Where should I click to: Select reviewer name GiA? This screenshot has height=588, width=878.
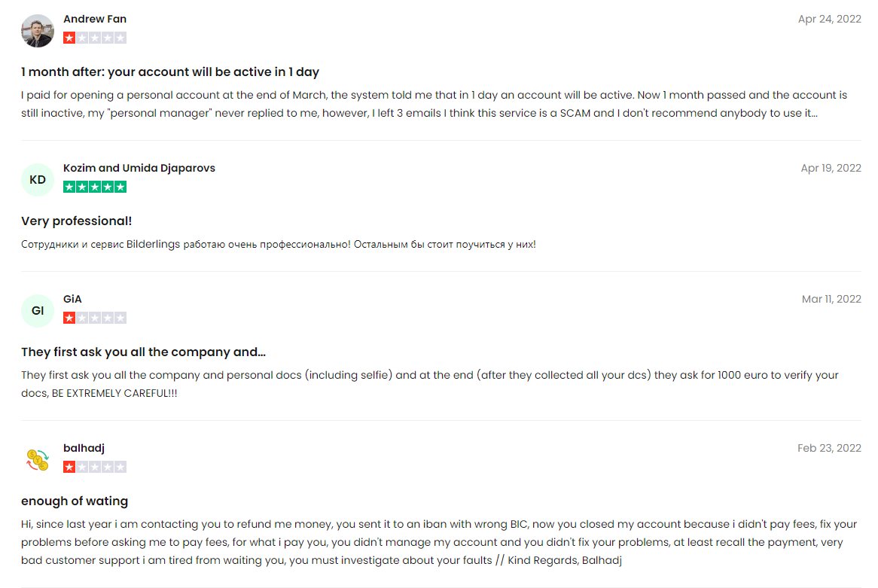[72, 299]
